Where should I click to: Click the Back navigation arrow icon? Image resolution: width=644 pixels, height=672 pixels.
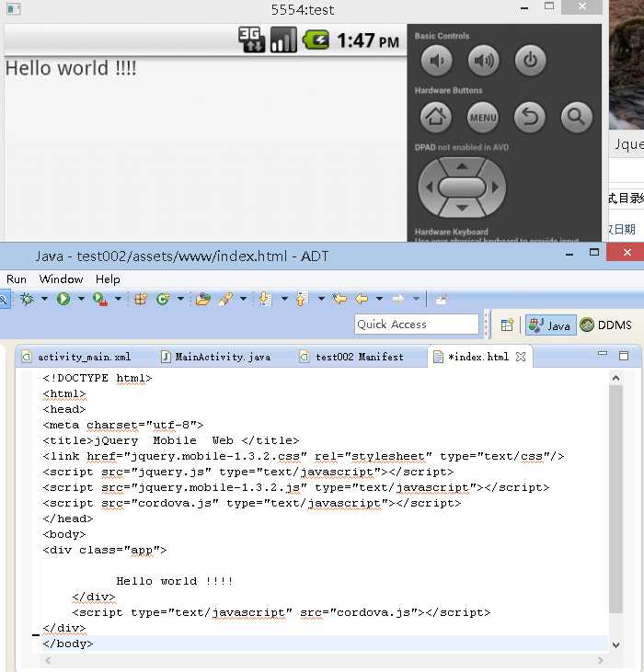coord(362,299)
